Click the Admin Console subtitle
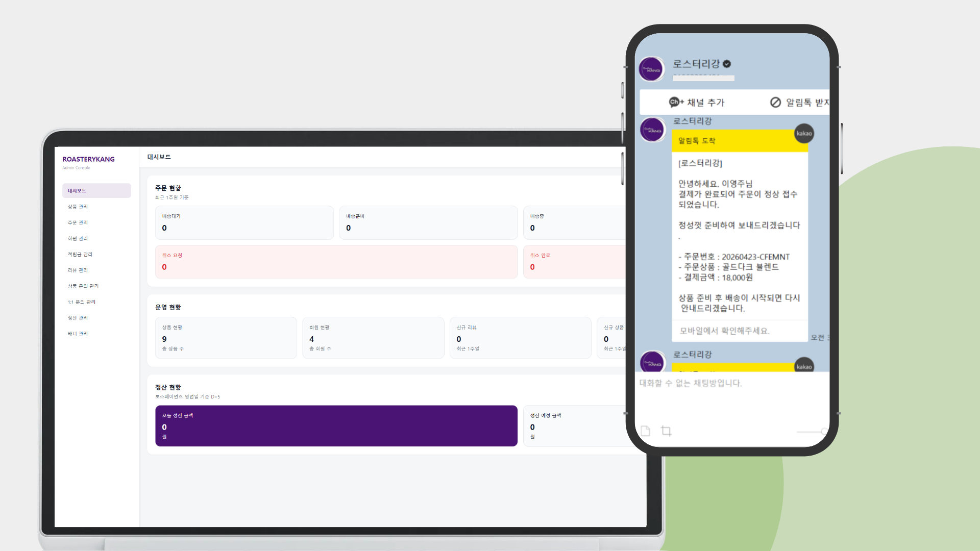This screenshot has width=980, height=551. 76,168
